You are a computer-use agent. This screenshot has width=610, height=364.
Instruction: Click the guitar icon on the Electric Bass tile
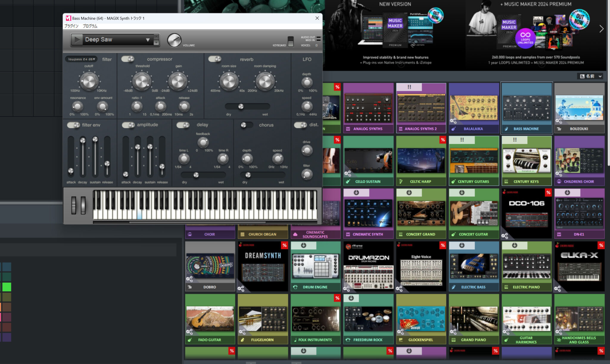point(454,287)
